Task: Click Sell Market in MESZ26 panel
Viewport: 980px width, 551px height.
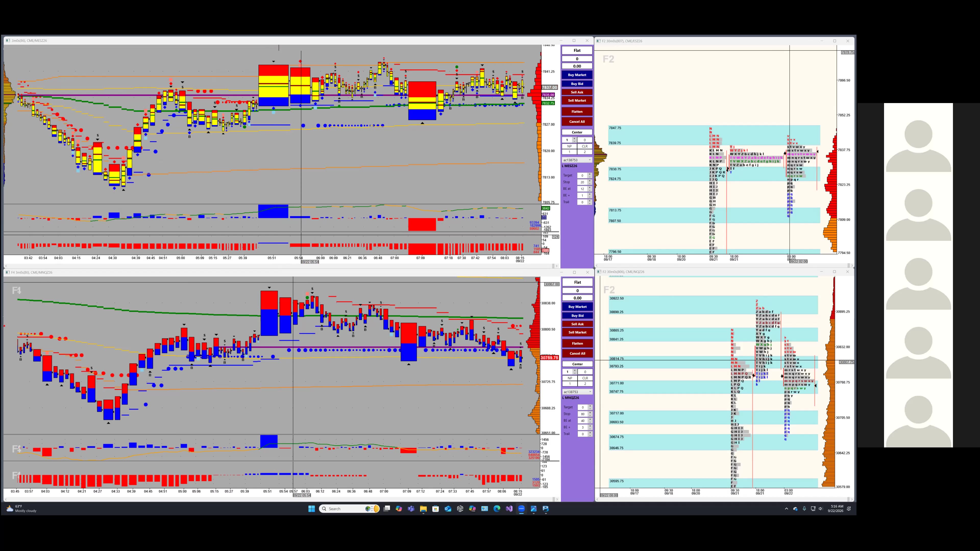Action: [577, 101]
